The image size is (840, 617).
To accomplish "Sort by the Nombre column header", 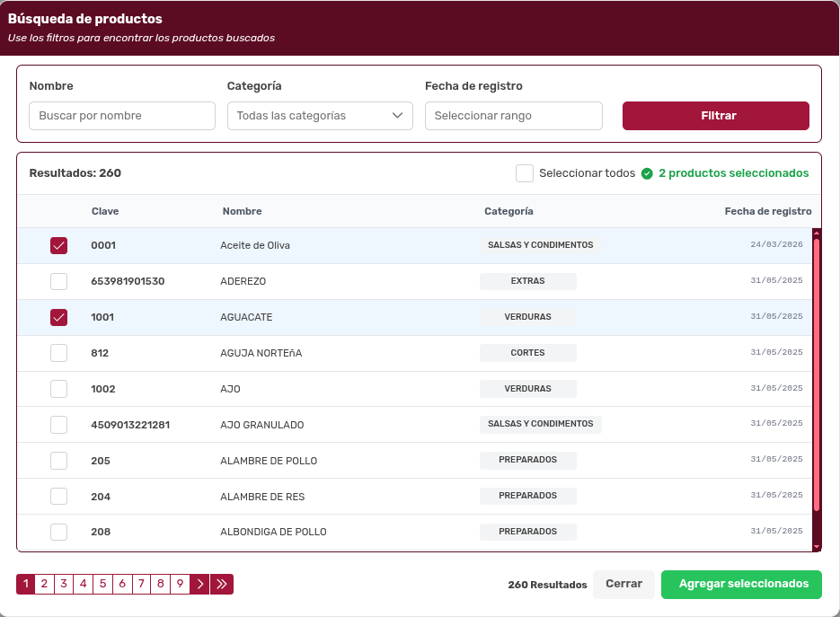I will coord(242,211).
